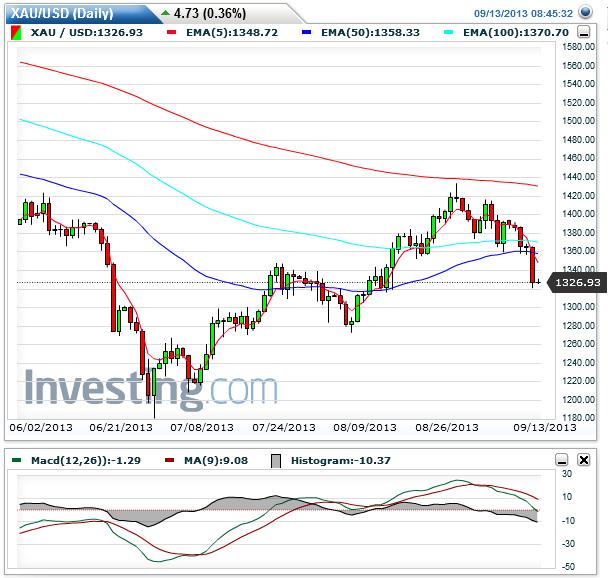Click the 08/26/2013 date axis label
The image size is (608, 578).
(447, 428)
